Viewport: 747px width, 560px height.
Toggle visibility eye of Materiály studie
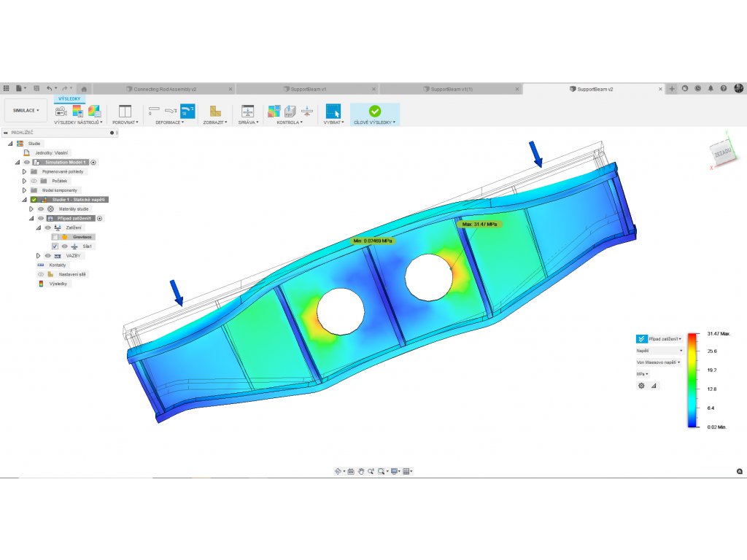[41, 209]
